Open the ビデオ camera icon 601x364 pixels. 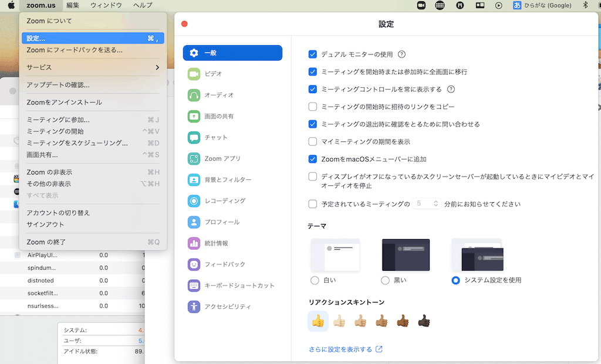click(x=194, y=74)
